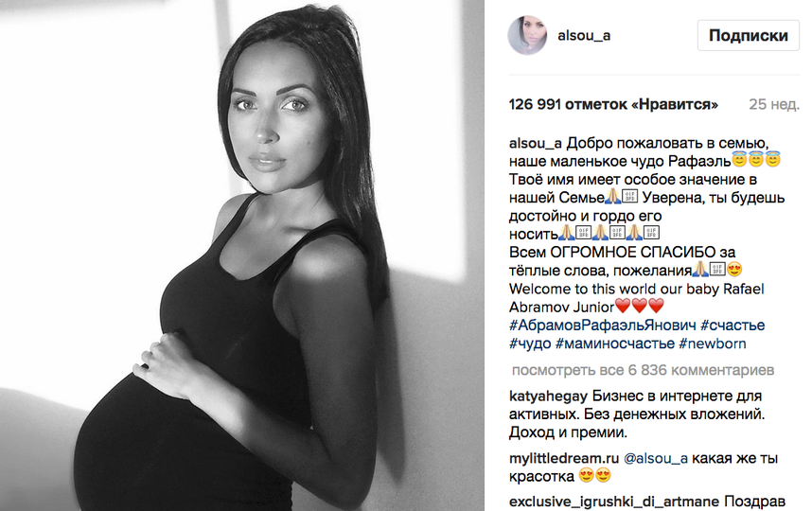Click the red hearts emoji after Junior
This screenshot has height=511, width=812.
(x=640, y=307)
